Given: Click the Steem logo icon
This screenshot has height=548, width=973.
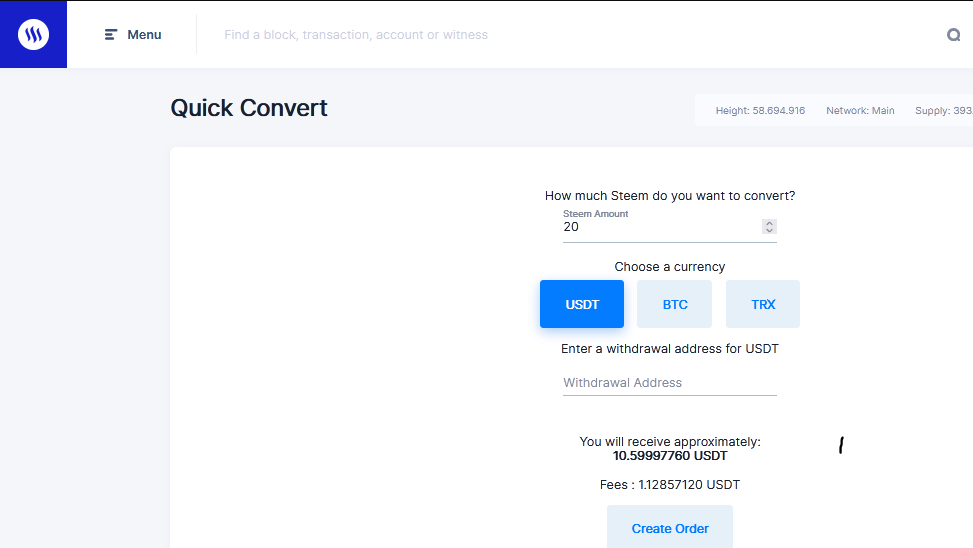Looking at the screenshot, I should point(34,34).
